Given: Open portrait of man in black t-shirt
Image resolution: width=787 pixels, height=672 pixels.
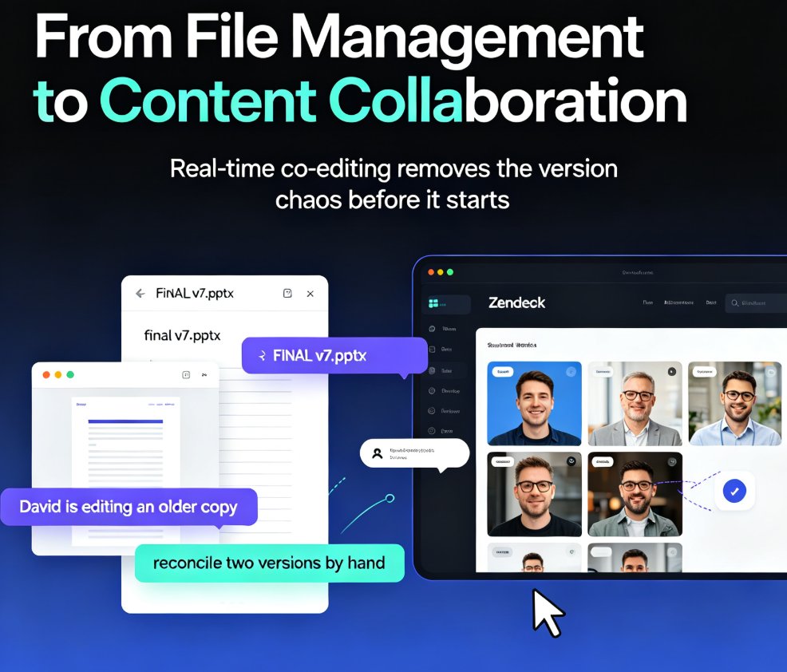Looking at the screenshot, I should (x=535, y=494).
